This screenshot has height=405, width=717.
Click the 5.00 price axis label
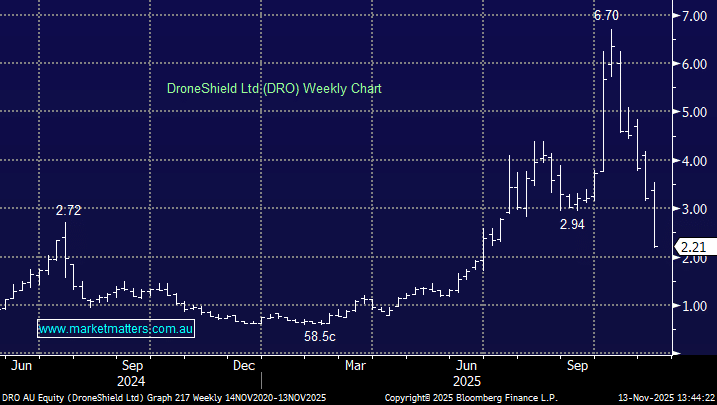(x=695, y=113)
